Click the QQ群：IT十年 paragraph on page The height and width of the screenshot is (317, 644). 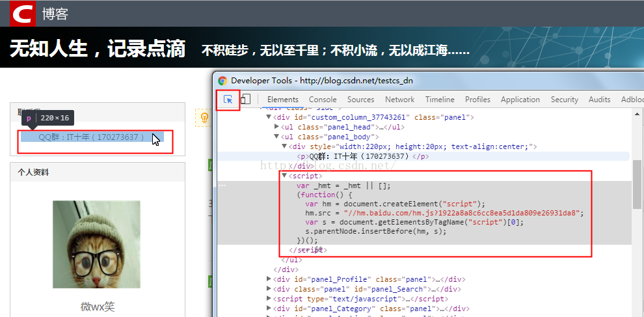92,137
